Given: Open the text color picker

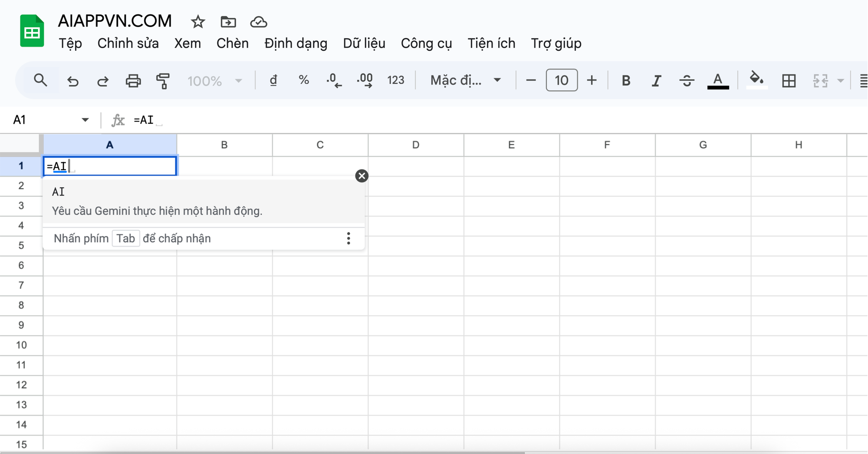Looking at the screenshot, I should 718,81.
